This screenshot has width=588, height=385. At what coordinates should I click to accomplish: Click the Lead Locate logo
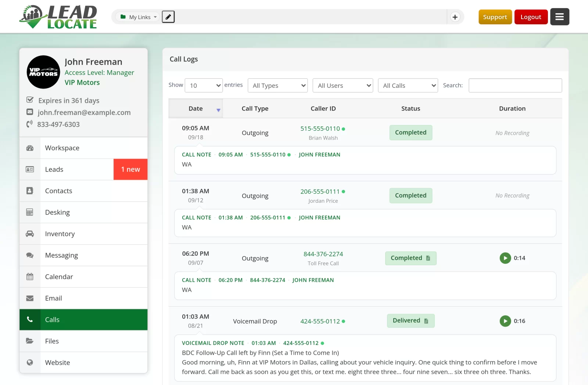pos(58,17)
